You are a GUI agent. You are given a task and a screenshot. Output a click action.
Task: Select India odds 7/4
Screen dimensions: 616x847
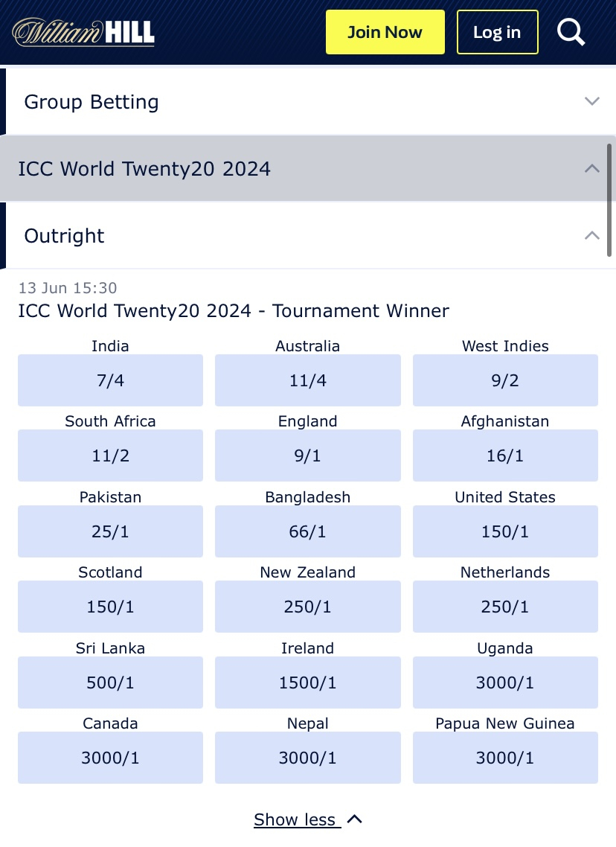click(x=110, y=380)
